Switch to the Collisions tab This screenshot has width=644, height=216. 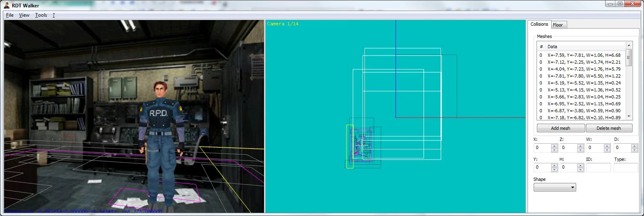click(x=539, y=24)
